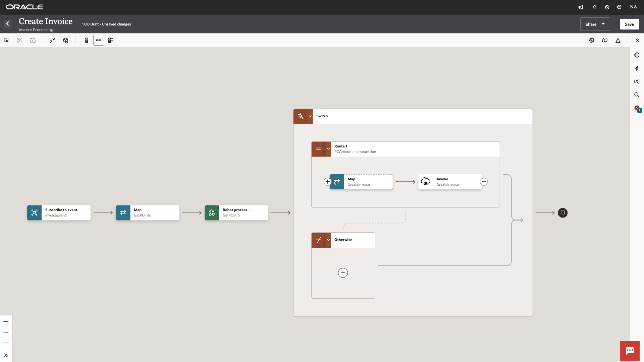This screenshot has height=362, width=644.
Task: Open the notifications bell
Action: click(594, 7)
